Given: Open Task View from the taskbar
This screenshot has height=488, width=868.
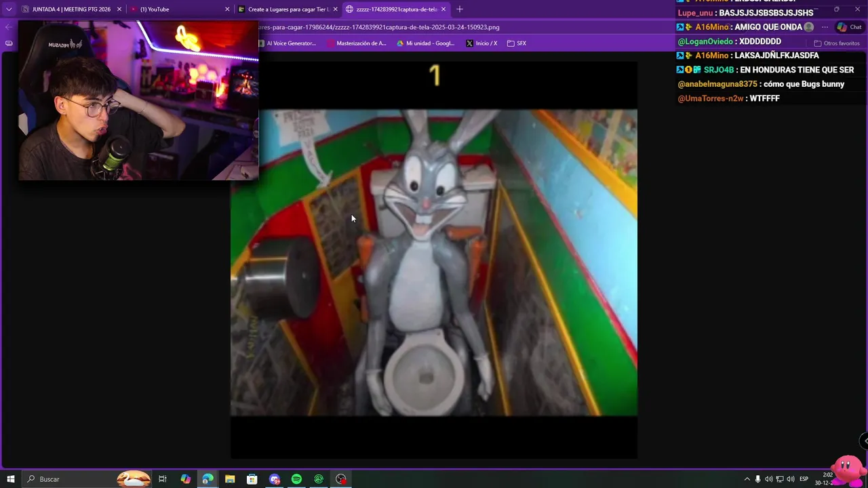Looking at the screenshot, I should click(163, 479).
